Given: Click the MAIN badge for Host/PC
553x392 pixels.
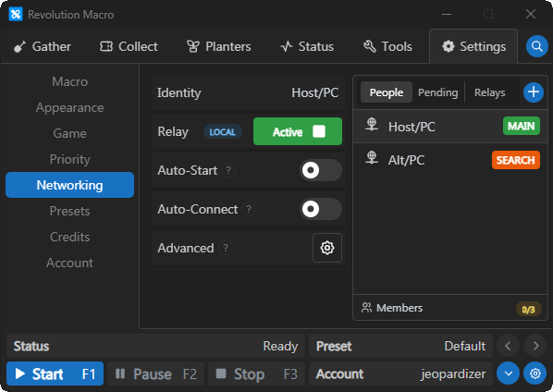Looking at the screenshot, I should (522, 126).
